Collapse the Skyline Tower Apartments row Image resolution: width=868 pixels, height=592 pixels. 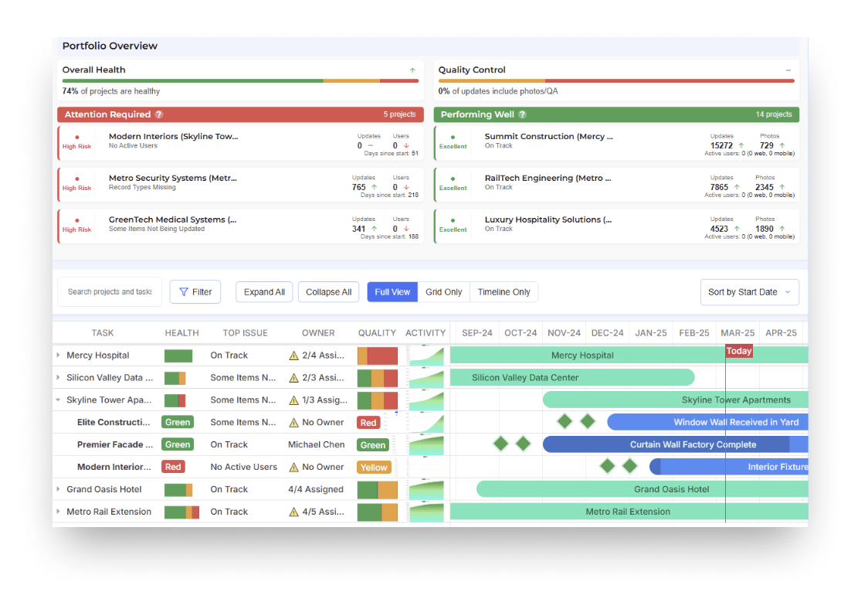point(58,400)
